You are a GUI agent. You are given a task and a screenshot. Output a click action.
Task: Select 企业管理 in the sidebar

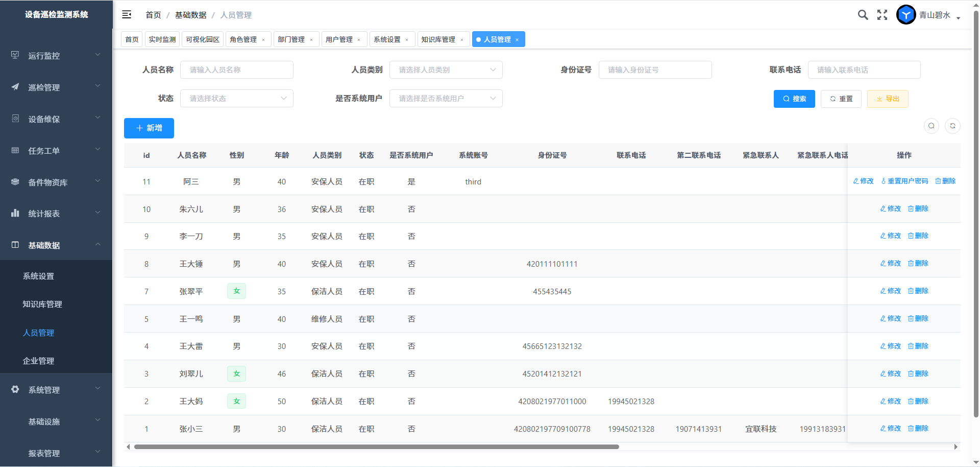[38, 361]
